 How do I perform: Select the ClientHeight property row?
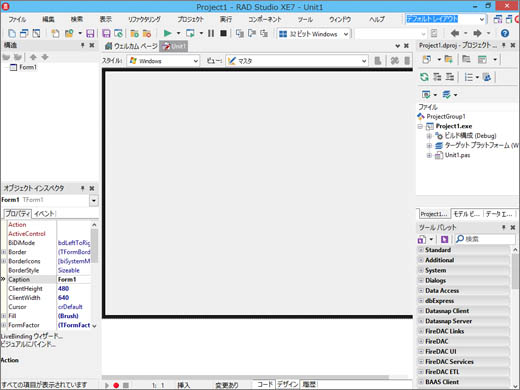pos(49,289)
